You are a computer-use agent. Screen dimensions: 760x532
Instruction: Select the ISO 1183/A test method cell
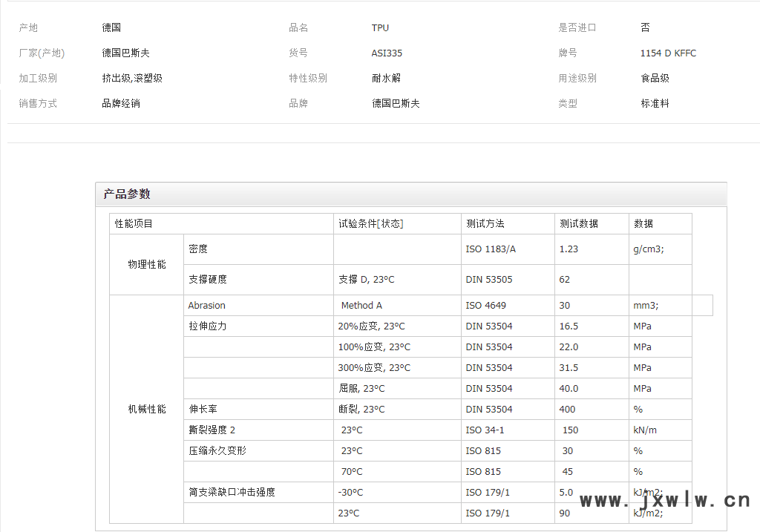pos(491,249)
